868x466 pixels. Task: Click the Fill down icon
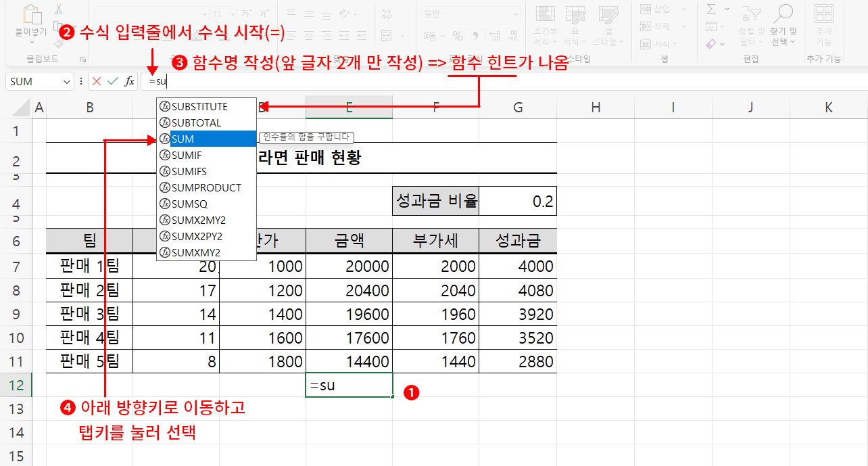pos(711,26)
